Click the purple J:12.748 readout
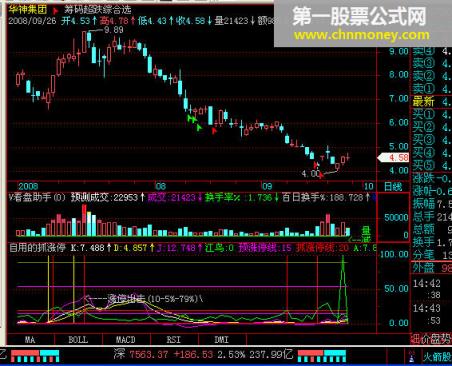Screen dimensions: 452x366 (x=180, y=248)
